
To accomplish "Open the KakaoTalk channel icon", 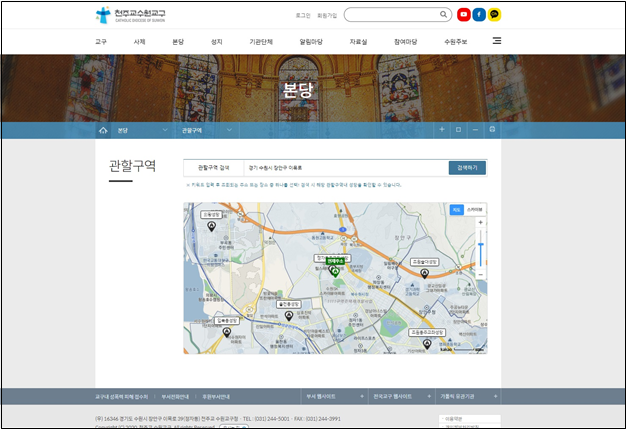I will click(x=494, y=14).
